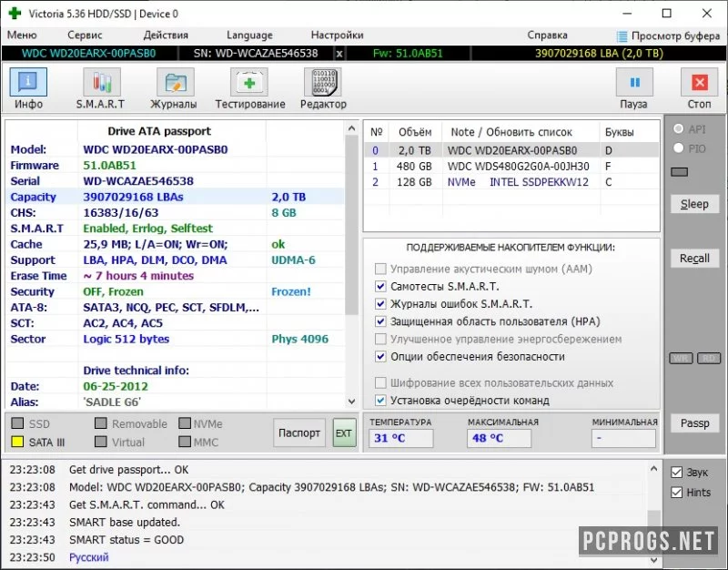Screen dimensions: 728x570
Task: Toggle Опции обеспечения безопасности checkbox
Action: pyautogui.click(x=380, y=356)
